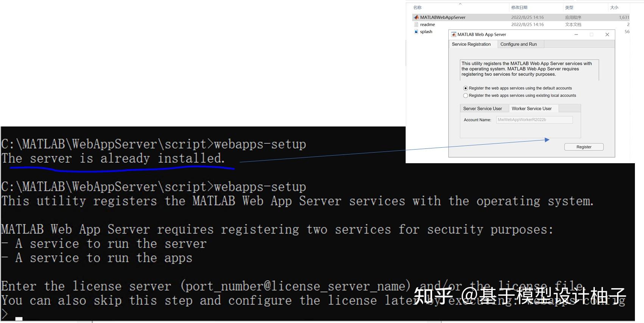Screen dimensions: 644x323
Task: Minimize the MATLAB Web App Server dialog
Action: (x=576, y=34)
